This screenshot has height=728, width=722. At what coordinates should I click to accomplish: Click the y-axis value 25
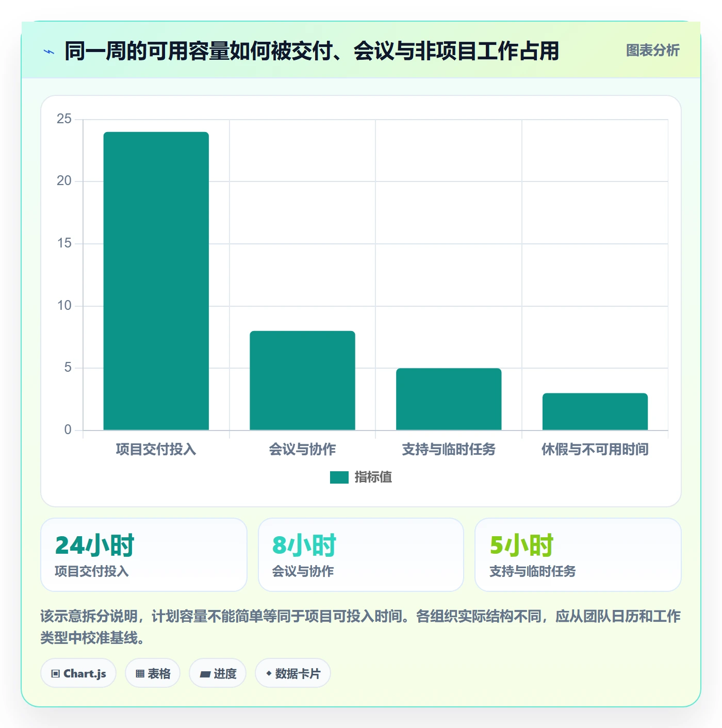[64, 119]
